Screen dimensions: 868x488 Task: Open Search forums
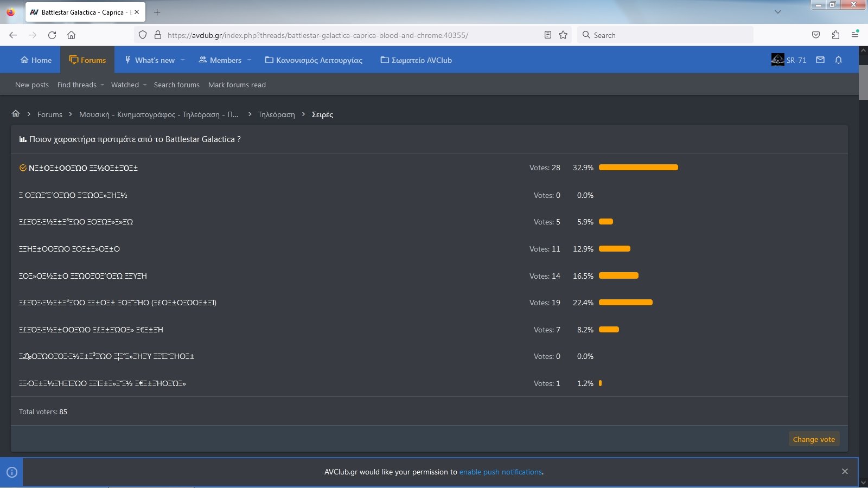[177, 85]
